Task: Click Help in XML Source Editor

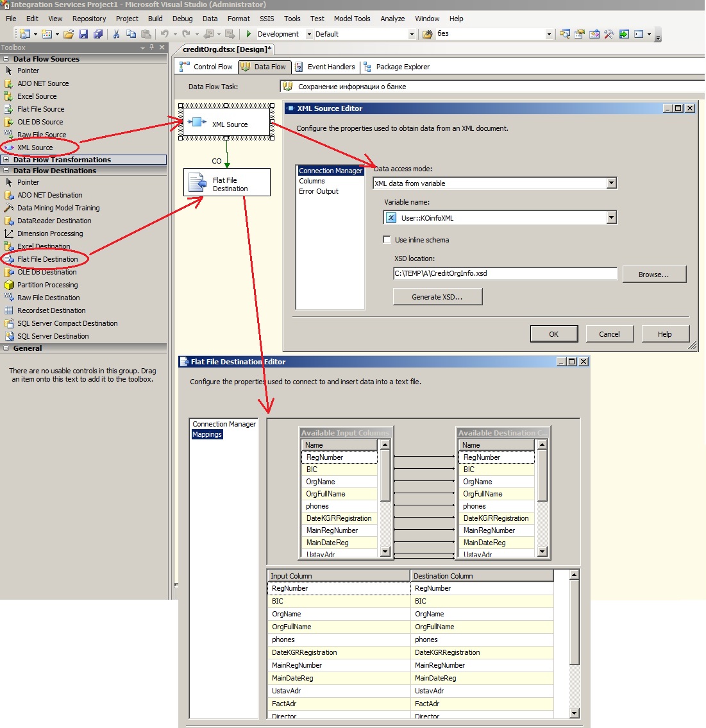Action: [x=665, y=334]
